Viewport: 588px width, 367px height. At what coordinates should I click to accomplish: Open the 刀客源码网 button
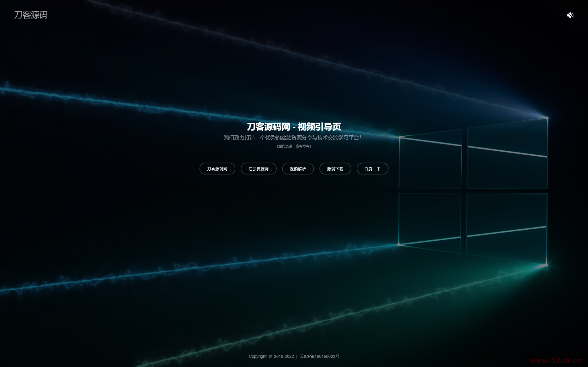click(217, 169)
